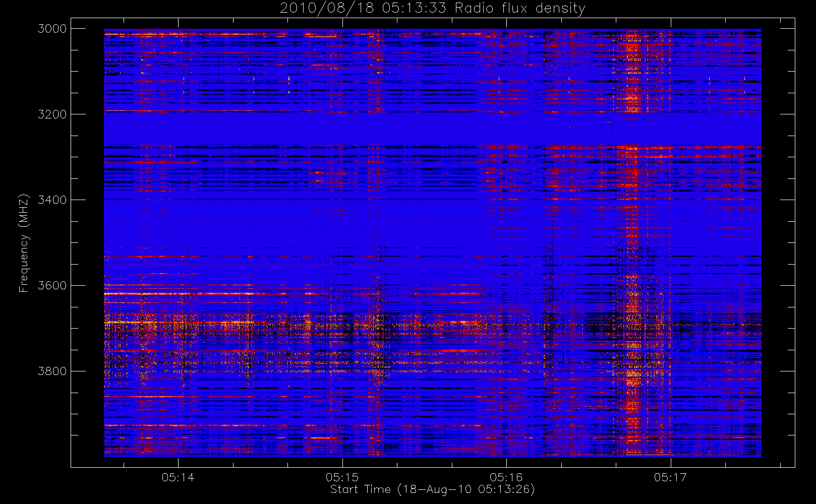Click the 3800 frequency tick label

(x=52, y=371)
